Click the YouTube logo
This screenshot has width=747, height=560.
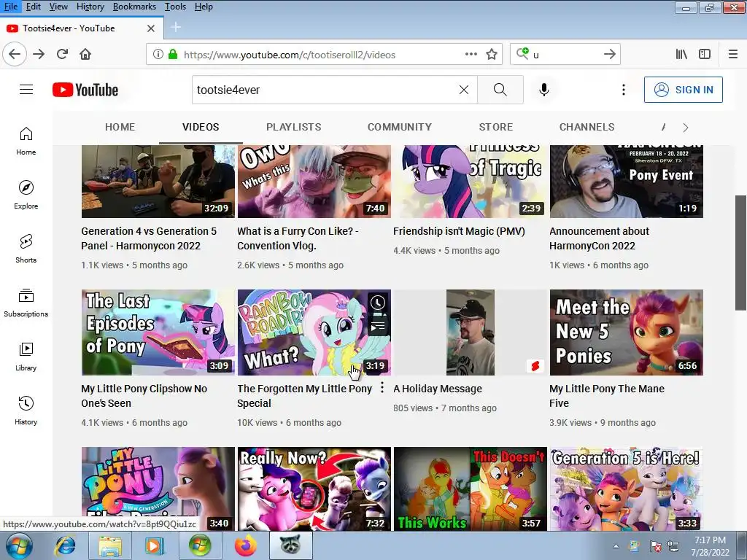[x=85, y=90]
